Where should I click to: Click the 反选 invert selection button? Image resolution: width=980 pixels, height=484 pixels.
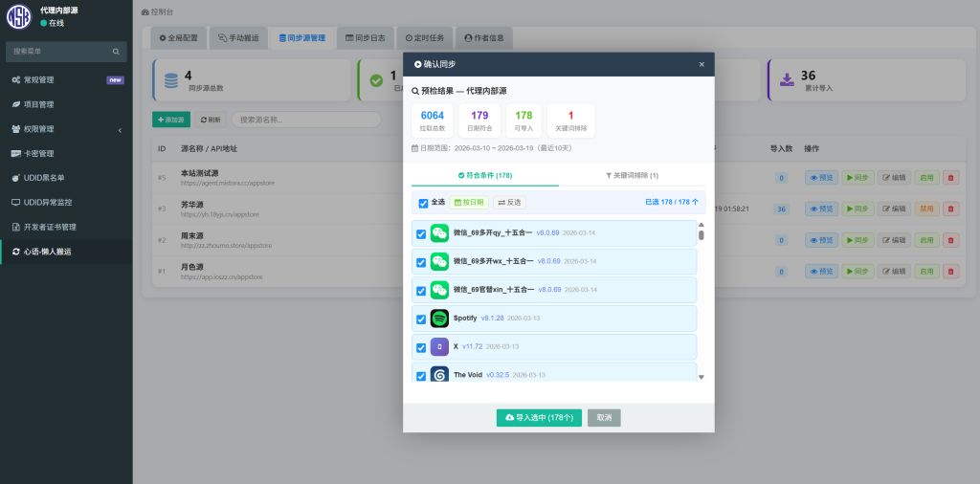[509, 203]
